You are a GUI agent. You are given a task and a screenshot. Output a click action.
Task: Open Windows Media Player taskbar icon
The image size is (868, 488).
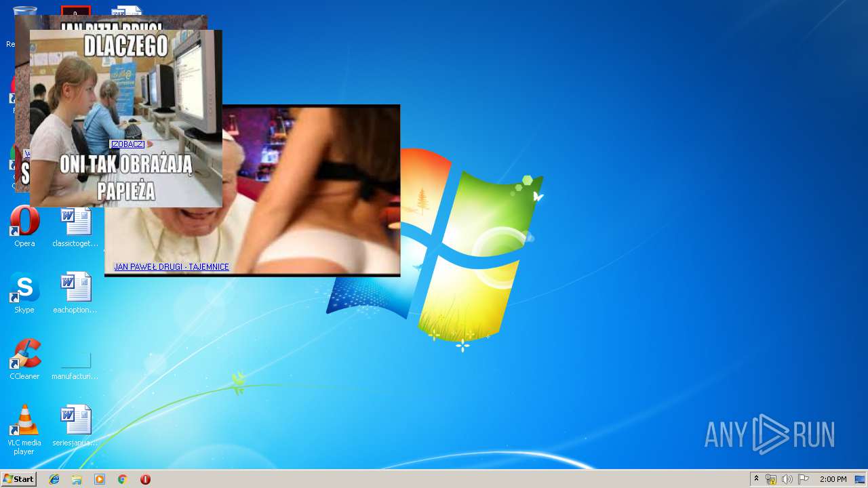(x=100, y=479)
